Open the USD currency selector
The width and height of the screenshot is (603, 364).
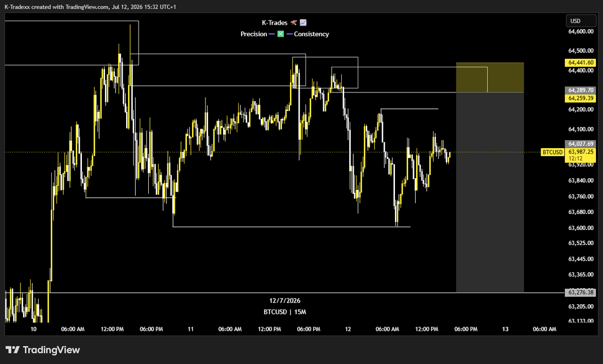[580, 21]
